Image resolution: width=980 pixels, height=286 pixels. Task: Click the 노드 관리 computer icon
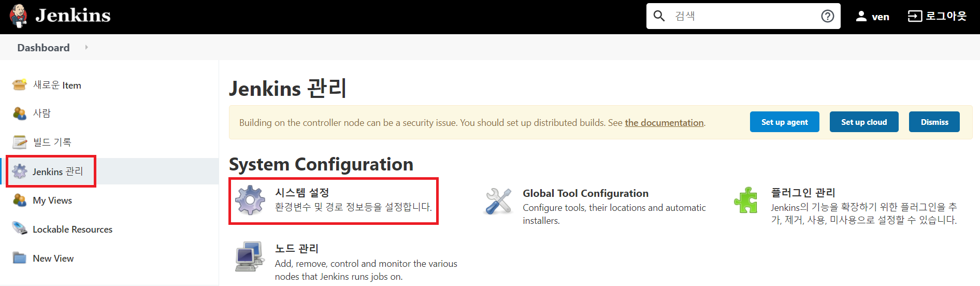click(250, 256)
